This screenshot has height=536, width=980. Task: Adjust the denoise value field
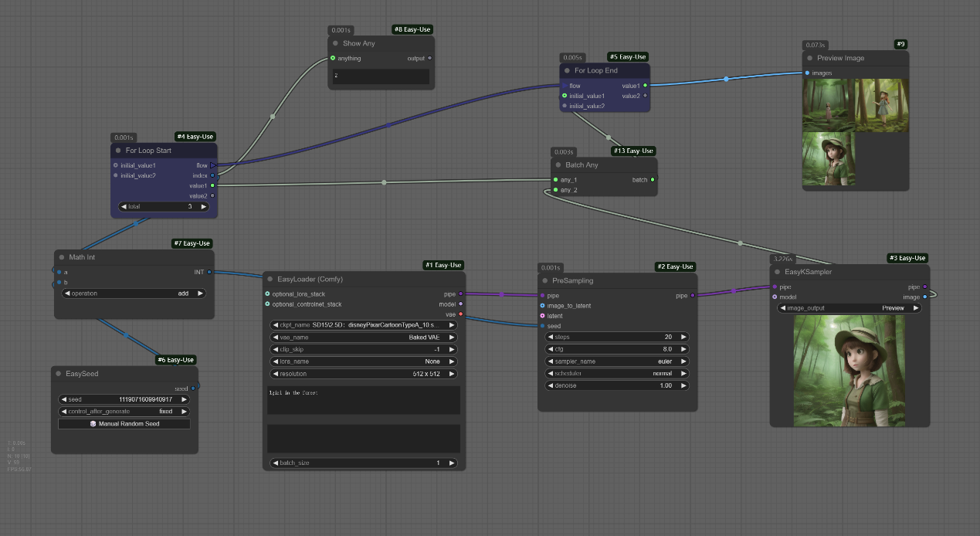point(617,385)
